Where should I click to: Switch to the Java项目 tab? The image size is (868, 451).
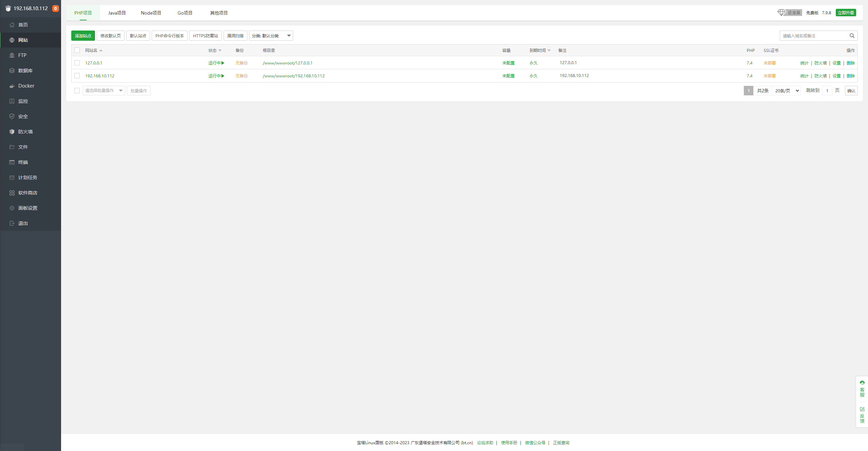tap(117, 13)
